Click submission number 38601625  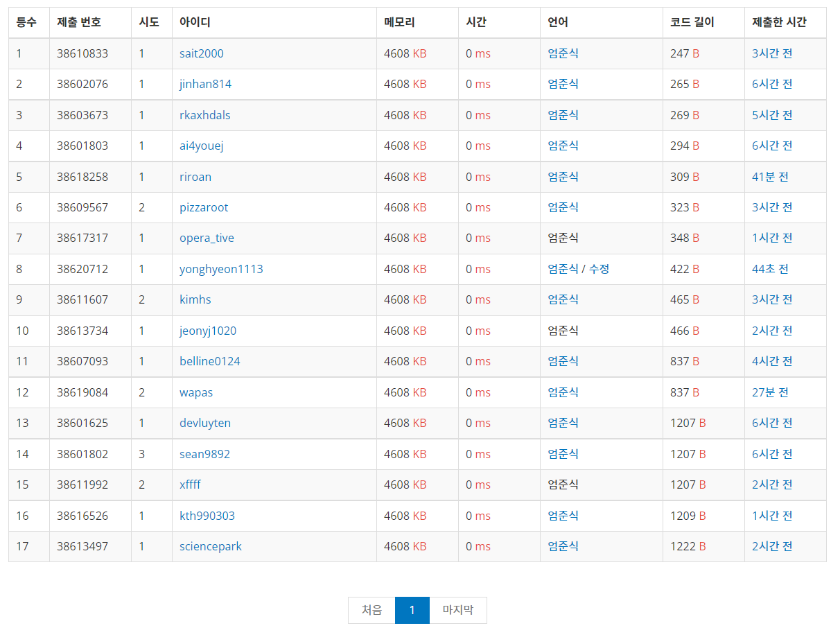(x=82, y=423)
